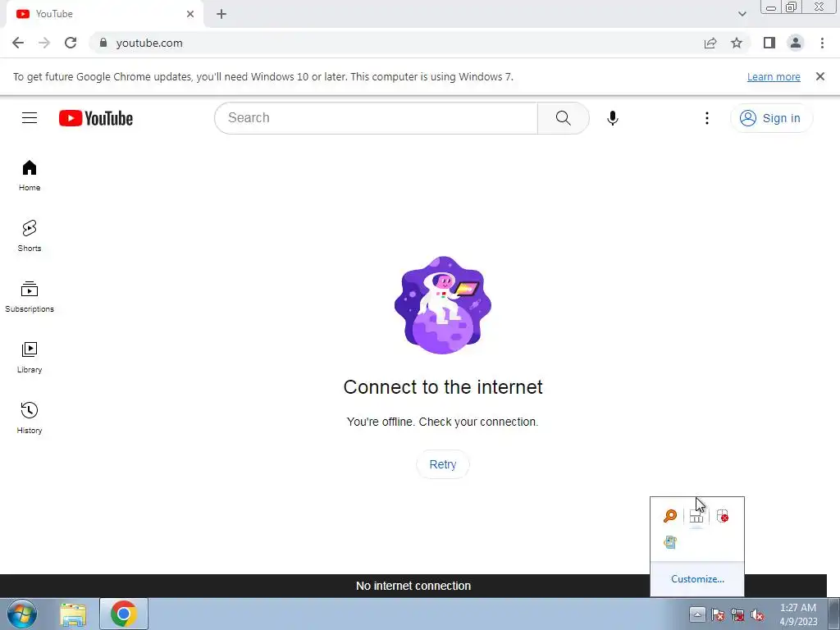Open File Explorer from taskbar
Viewport: 840px width, 630px height.
click(x=73, y=614)
